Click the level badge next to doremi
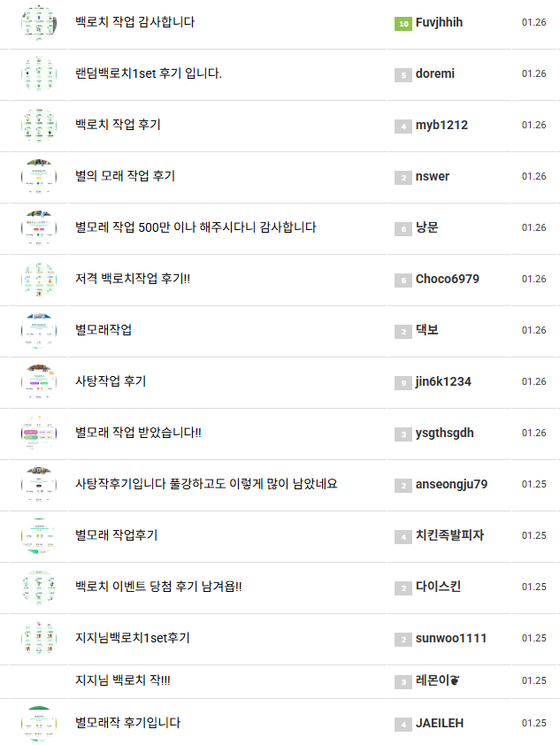The image size is (560, 745). [403, 74]
